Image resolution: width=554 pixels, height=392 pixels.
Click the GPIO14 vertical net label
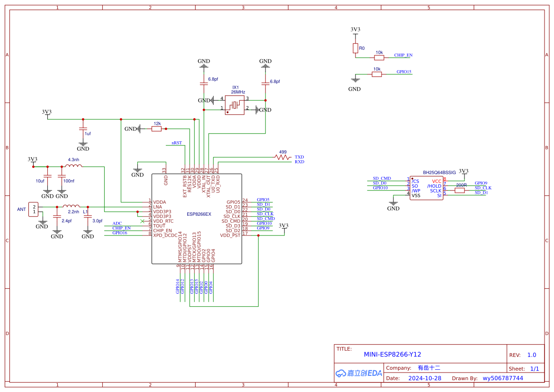click(x=178, y=286)
